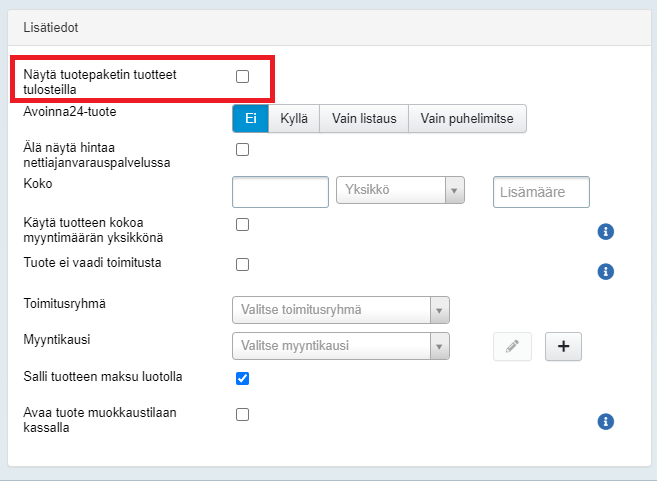Enable 'Avaa tuote muokkaustilaan kassalla' checkbox
The height and width of the screenshot is (481, 657).
point(242,414)
